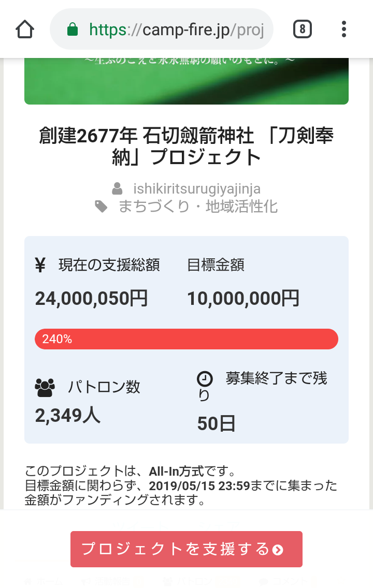
Task: Open the tab switcher showing 8 tabs
Action: click(x=302, y=30)
